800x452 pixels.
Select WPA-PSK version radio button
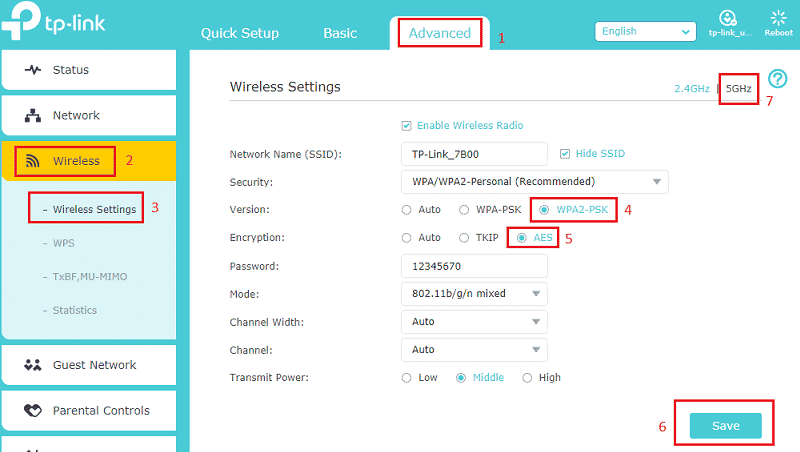pos(464,210)
